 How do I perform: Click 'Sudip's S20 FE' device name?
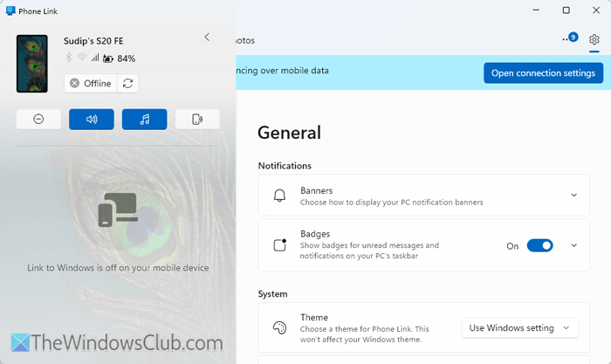(93, 41)
